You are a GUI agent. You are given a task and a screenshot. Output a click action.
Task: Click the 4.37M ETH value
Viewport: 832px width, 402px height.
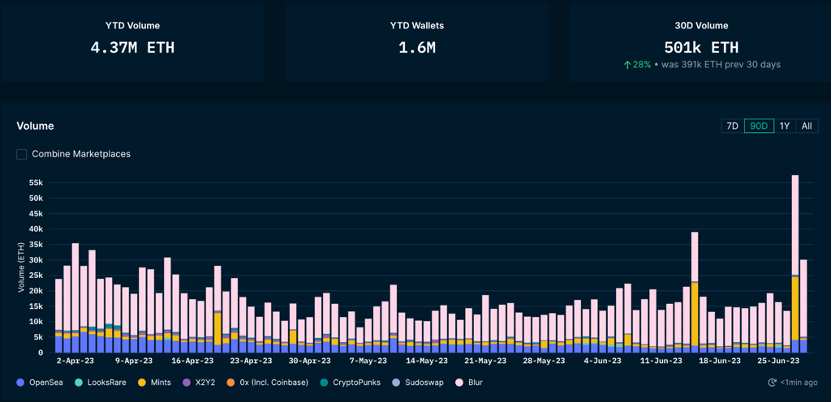(132, 48)
